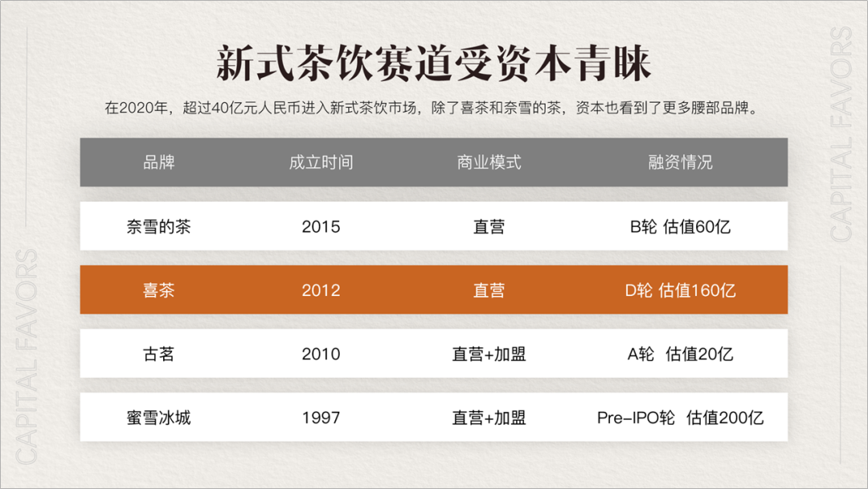Click the 古茗 brand cell
This screenshot has height=489, width=868.
click(159, 354)
